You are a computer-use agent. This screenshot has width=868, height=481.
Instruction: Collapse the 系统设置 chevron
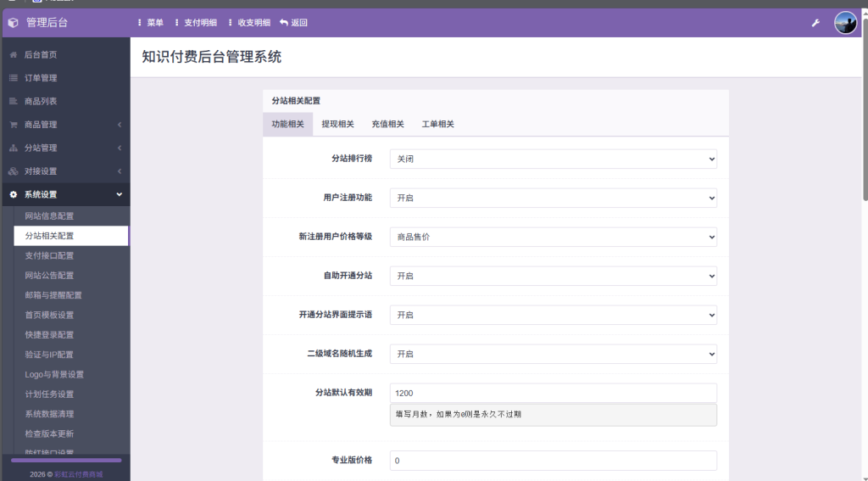(x=119, y=194)
